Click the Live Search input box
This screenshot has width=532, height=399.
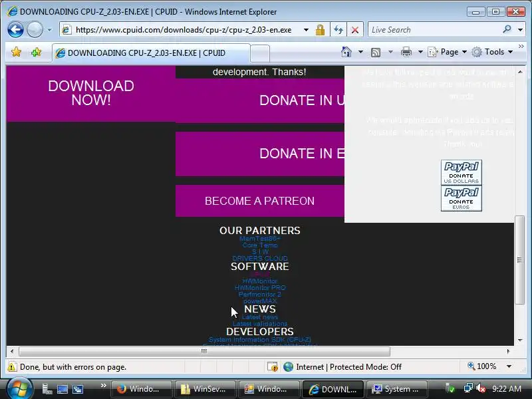pos(436,30)
